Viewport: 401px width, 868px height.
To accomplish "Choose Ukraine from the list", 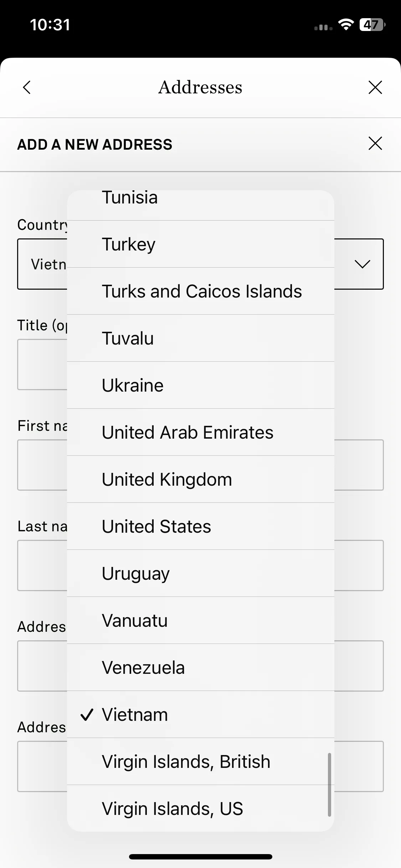I will coord(201,385).
